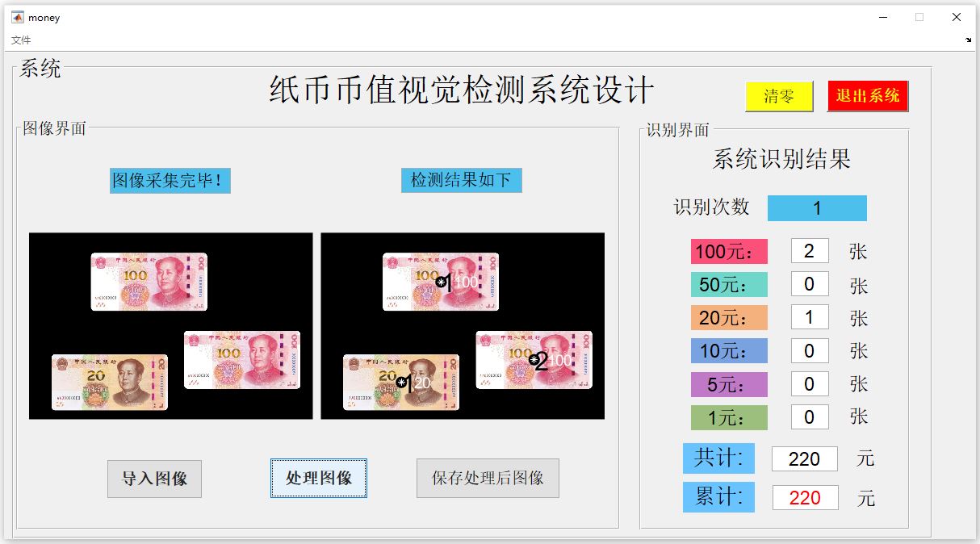Click the red 退出系统 button
The image size is (980, 544).
click(x=868, y=96)
